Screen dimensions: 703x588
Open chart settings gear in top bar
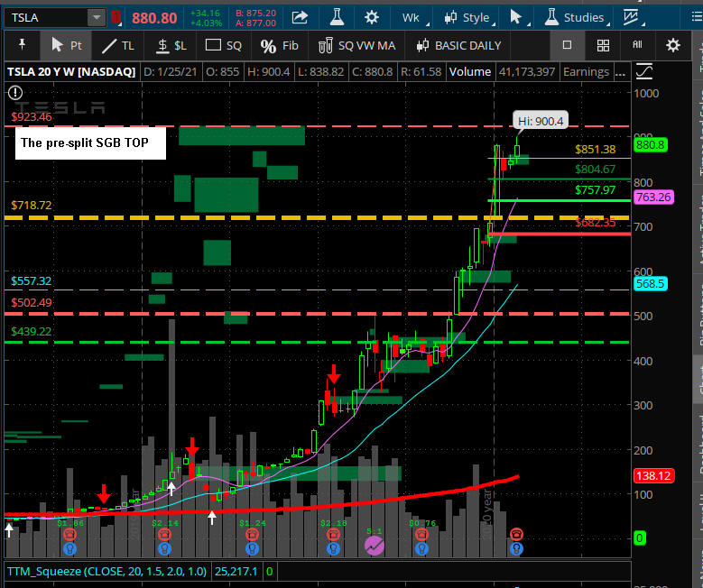point(371,17)
